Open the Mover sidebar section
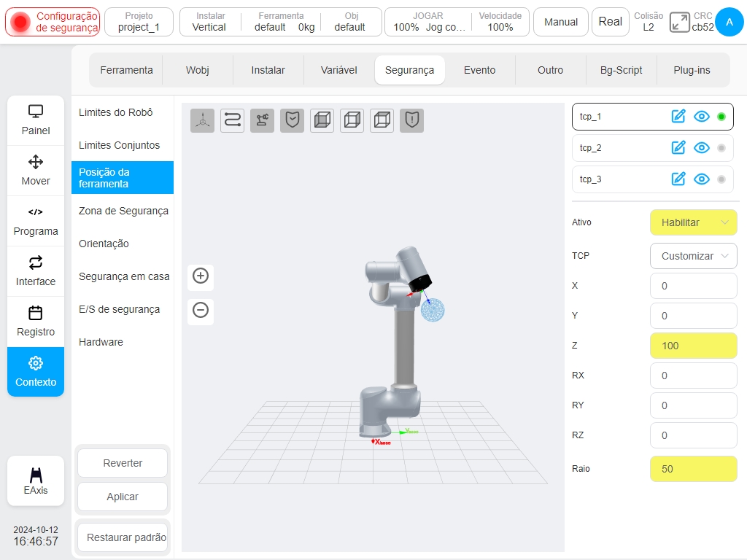 click(x=36, y=171)
